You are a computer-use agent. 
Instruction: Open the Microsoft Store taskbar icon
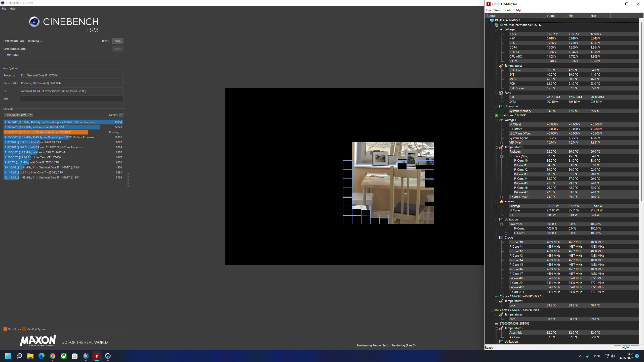[x=75, y=356]
